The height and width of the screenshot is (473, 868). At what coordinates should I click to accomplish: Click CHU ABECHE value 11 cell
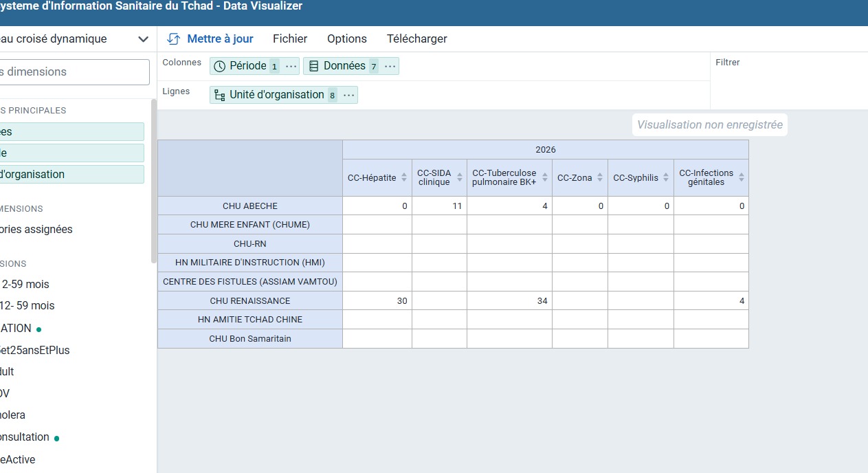click(439, 206)
